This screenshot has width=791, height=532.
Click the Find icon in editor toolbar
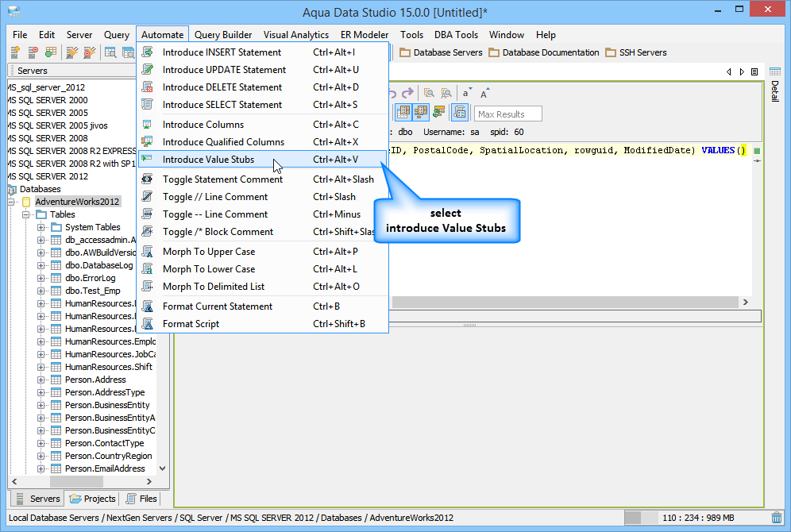[x=430, y=93]
